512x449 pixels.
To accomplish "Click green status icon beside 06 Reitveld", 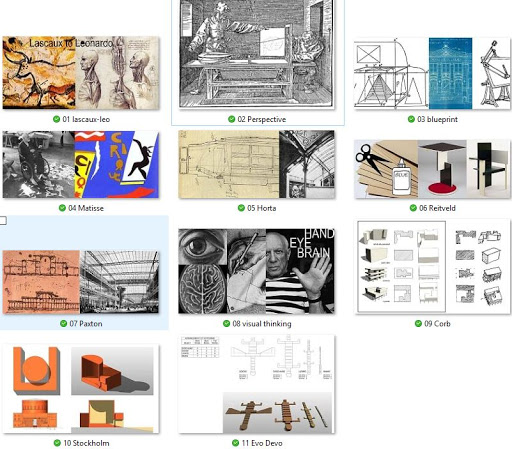I will (413, 208).
